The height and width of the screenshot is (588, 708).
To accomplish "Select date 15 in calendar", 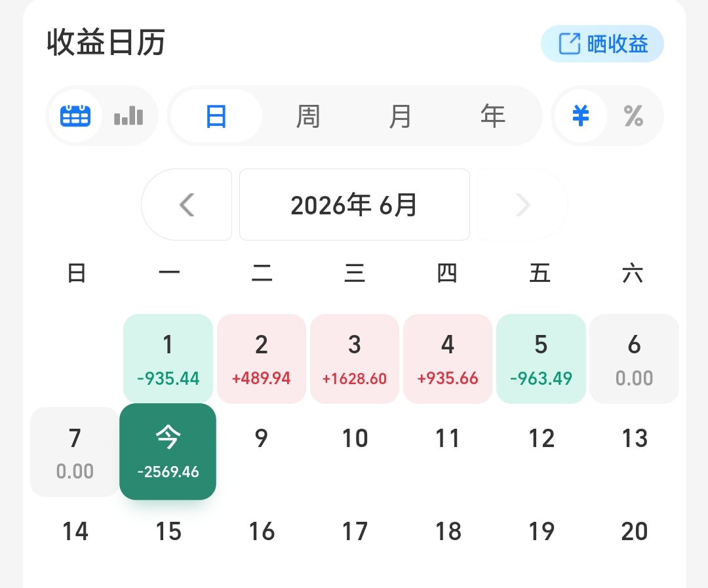I will (x=168, y=532).
